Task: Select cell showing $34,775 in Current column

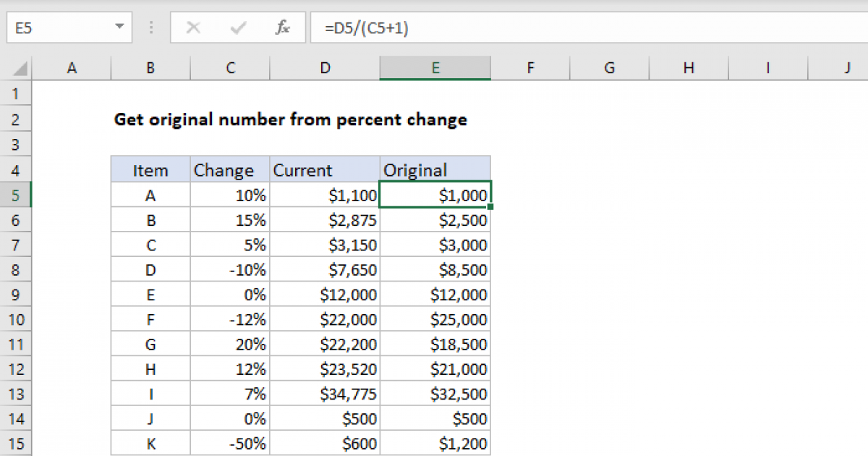Action: (x=325, y=394)
